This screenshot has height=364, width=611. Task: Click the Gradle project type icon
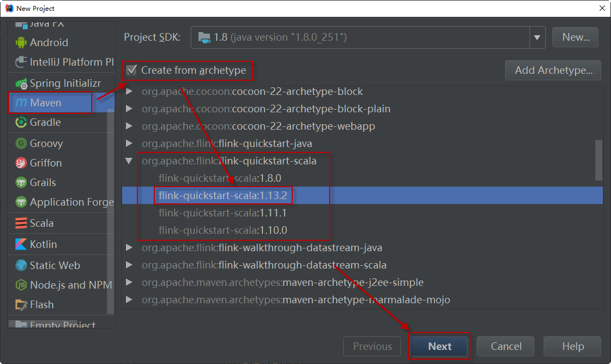21,123
